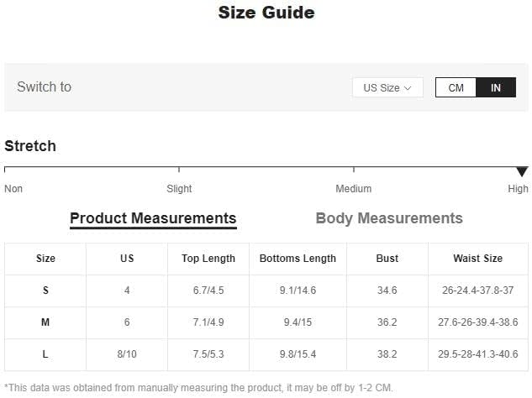The image size is (532, 398).
Task: Select the size M row label
Action: tap(45, 322)
